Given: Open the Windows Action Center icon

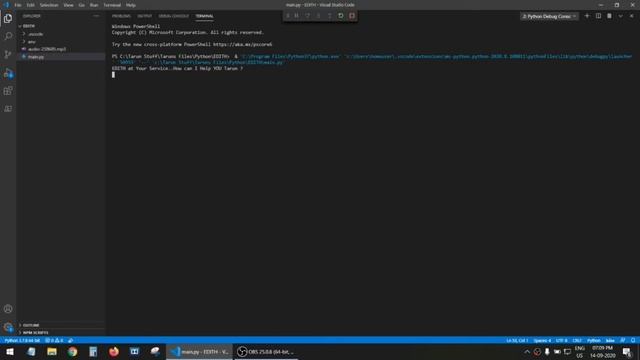Looking at the screenshot, I should tap(627, 351).
